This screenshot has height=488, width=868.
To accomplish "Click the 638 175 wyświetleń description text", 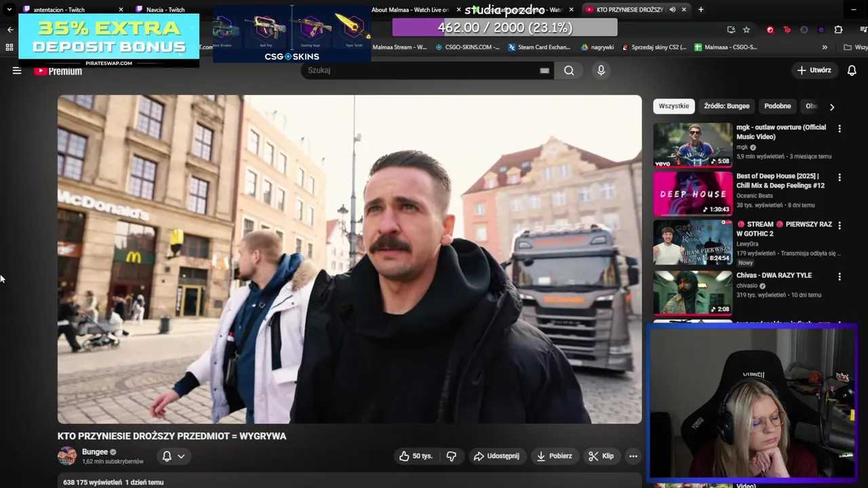I will click(113, 483).
